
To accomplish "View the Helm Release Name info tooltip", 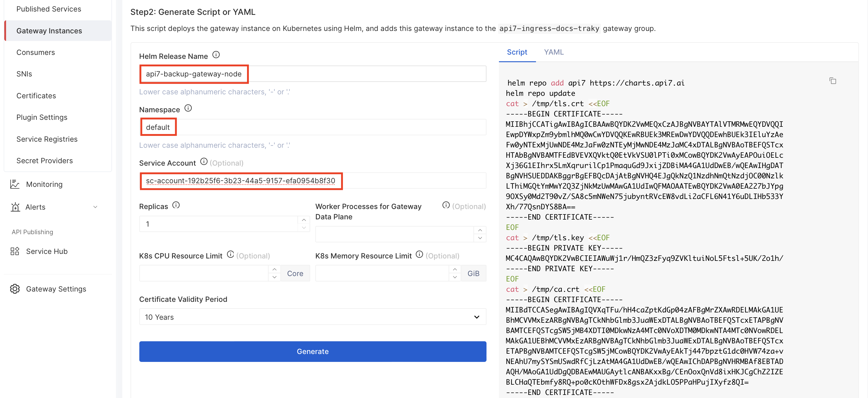I will coord(216,55).
